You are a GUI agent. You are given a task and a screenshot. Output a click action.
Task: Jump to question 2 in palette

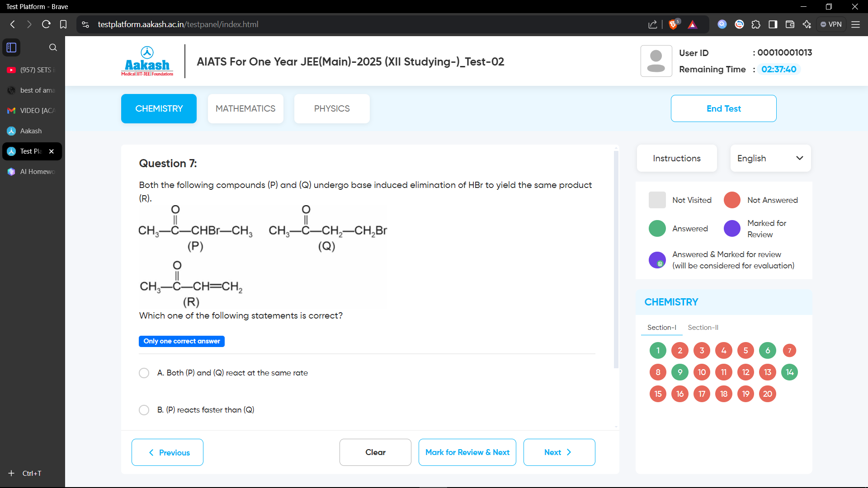tap(680, 350)
